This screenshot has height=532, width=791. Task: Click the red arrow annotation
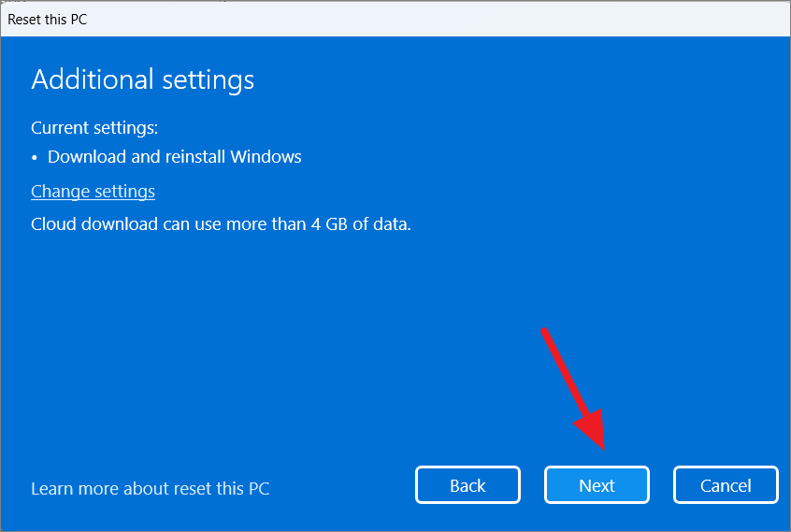click(575, 388)
